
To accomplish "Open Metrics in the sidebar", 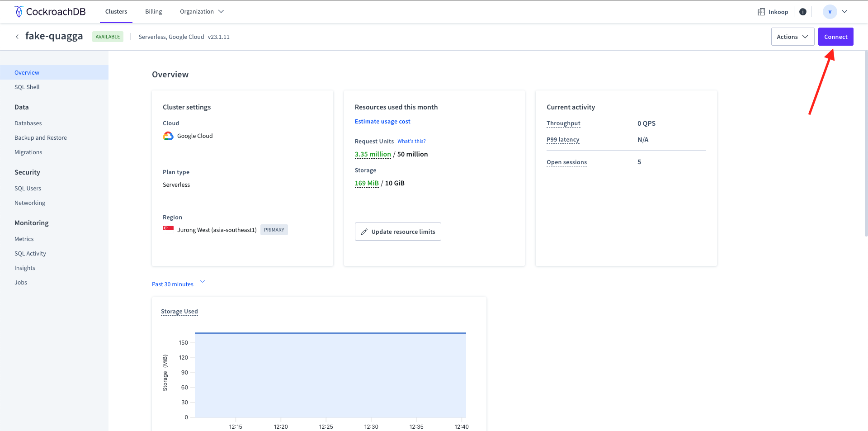I will point(24,239).
